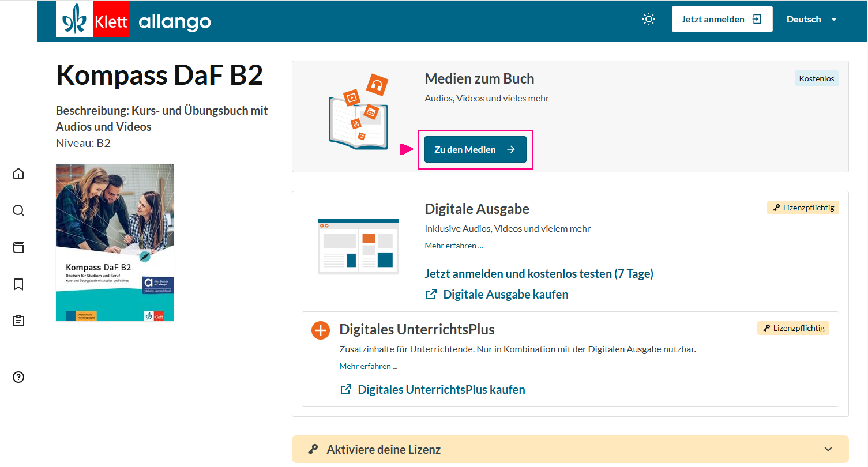Click the Kompass DaF B2 page title

[x=160, y=75]
